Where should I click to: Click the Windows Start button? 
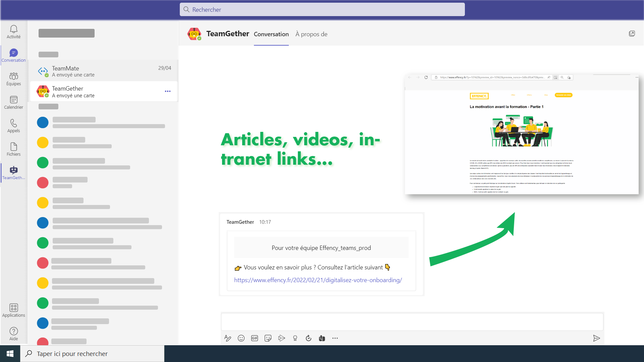point(10,354)
